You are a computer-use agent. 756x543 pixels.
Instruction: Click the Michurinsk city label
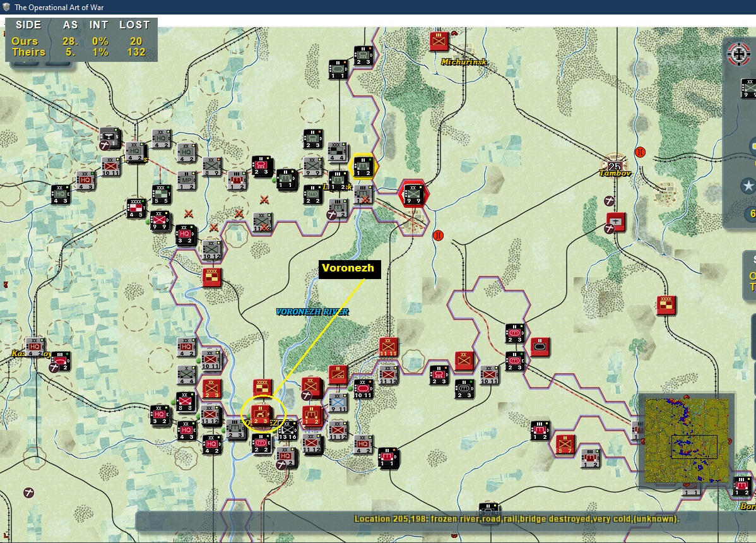point(464,62)
